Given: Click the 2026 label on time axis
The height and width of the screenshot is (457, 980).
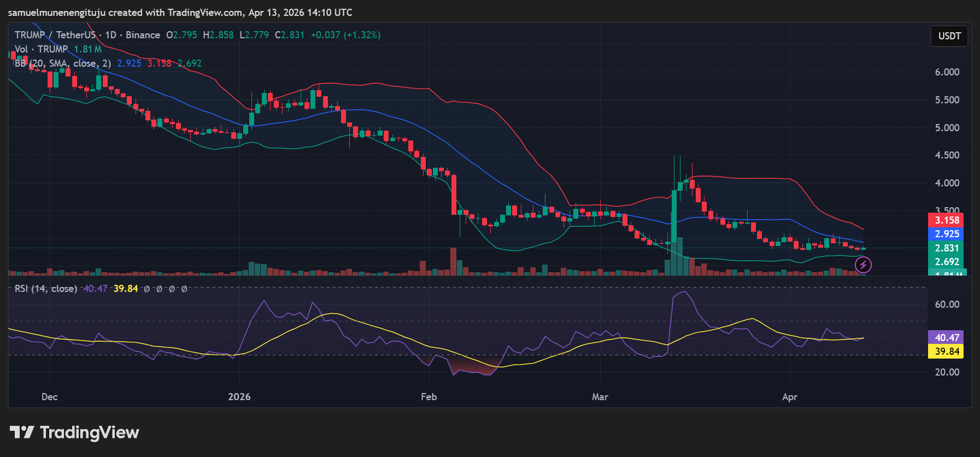Looking at the screenshot, I should tap(239, 397).
